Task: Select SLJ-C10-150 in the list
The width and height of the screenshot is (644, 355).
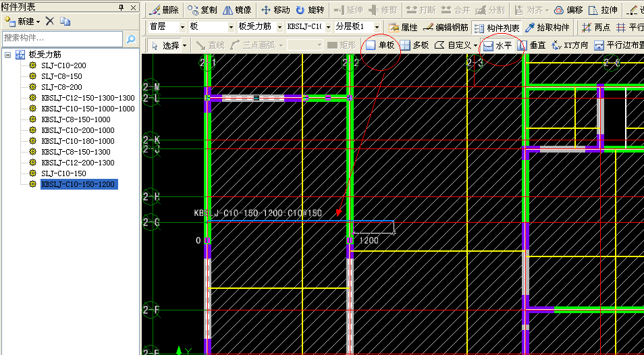Action: (x=63, y=173)
